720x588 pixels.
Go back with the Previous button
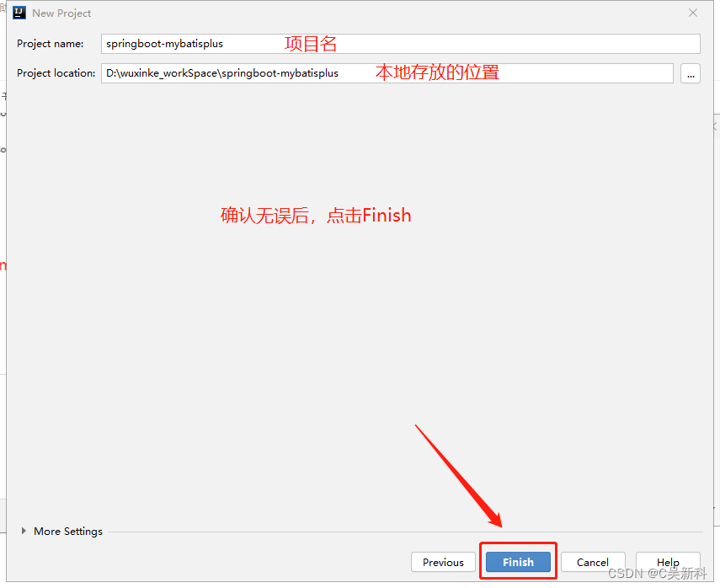click(443, 562)
